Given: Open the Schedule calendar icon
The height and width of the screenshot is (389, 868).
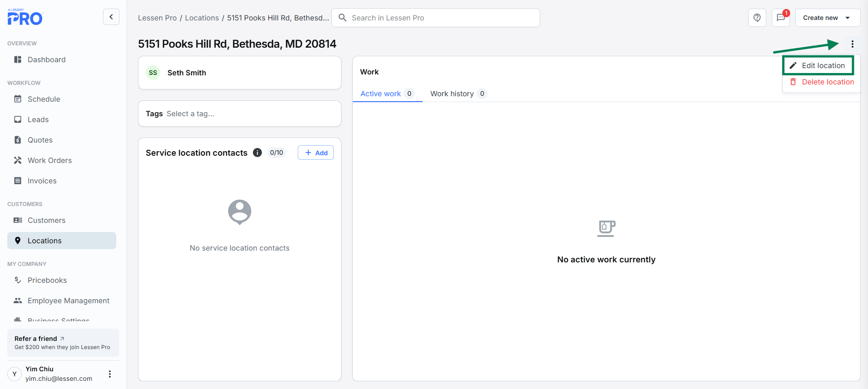Looking at the screenshot, I should click(x=18, y=99).
